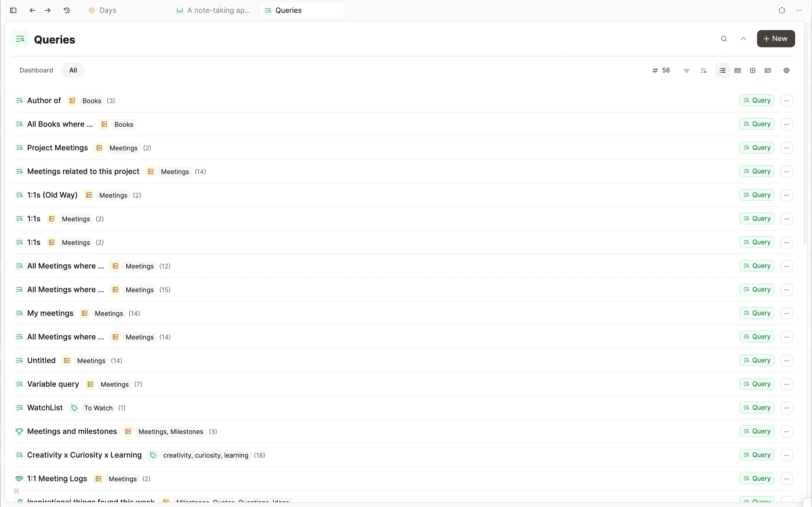Switch to table view layout
This screenshot has width=812, height=507.
point(767,70)
